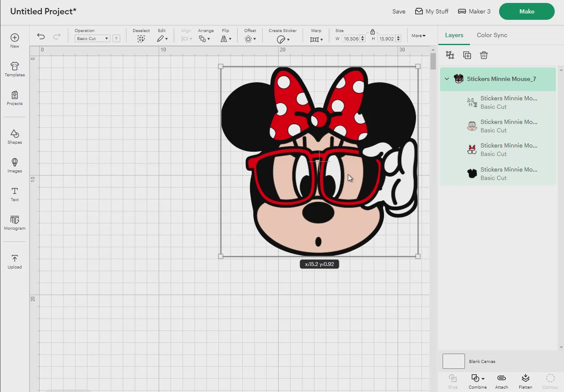The height and width of the screenshot is (392, 564).
Task: Select the black silhouette layer
Action: pyautogui.click(x=498, y=174)
